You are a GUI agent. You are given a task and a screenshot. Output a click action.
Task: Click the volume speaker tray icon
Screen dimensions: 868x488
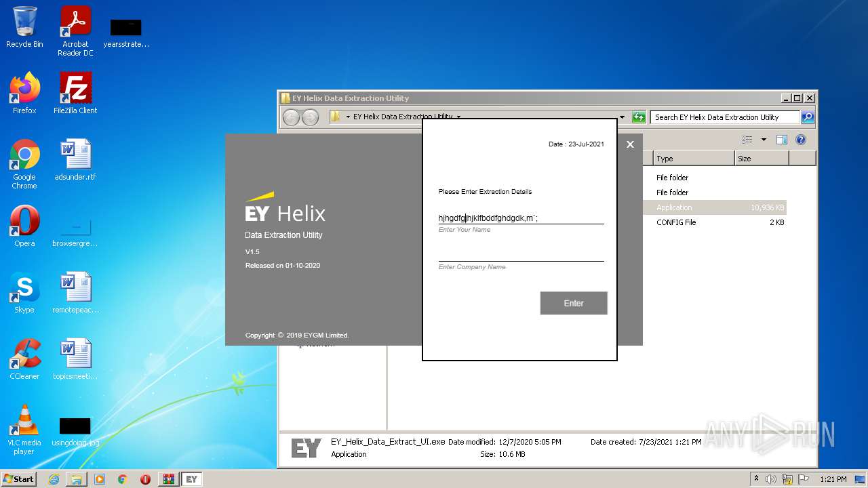coord(771,479)
